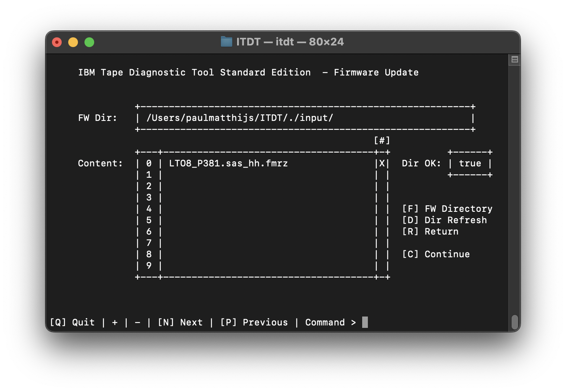The width and height of the screenshot is (566, 392).
Task: Choose the [R] Return option
Action: (x=430, y=232)
